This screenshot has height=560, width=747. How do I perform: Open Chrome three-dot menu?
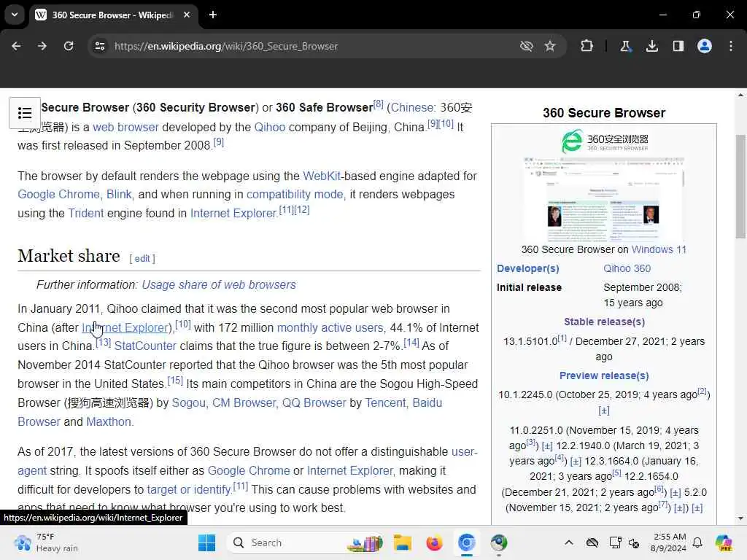(x=731, y=46)
